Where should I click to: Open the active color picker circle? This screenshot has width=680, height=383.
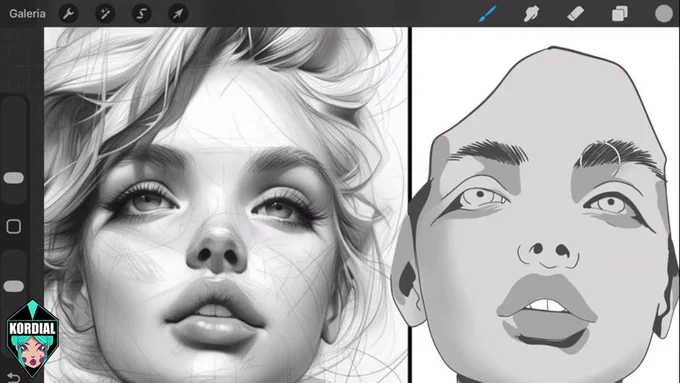(664, 13)
